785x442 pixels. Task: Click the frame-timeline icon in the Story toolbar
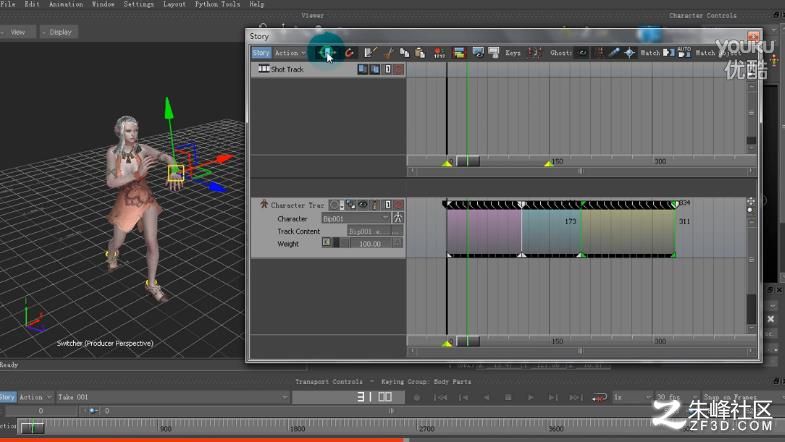point(327,53)
